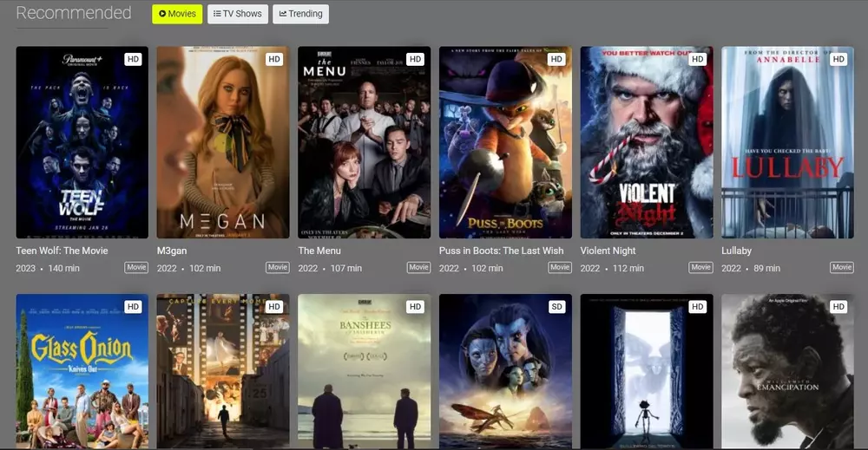868x450 pixels.
Task: Select the Movies tab
Action: point(177,14)
